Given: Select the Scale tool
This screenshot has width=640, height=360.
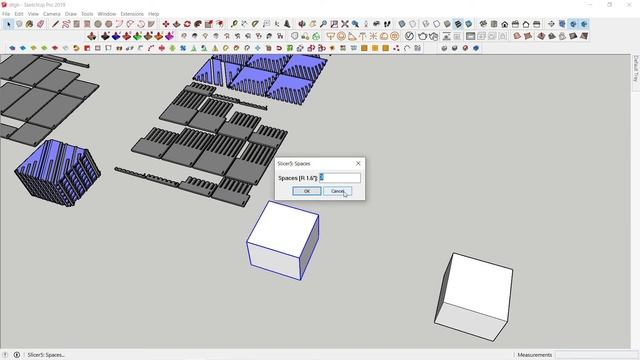Looking at the screenshot, I should click(209, 24).
